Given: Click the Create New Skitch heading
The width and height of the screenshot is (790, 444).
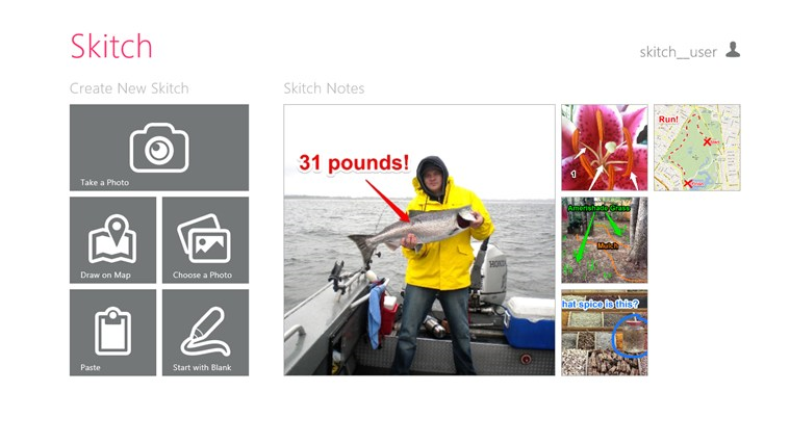Looking at the screenshot, I should tap(129, 88).
